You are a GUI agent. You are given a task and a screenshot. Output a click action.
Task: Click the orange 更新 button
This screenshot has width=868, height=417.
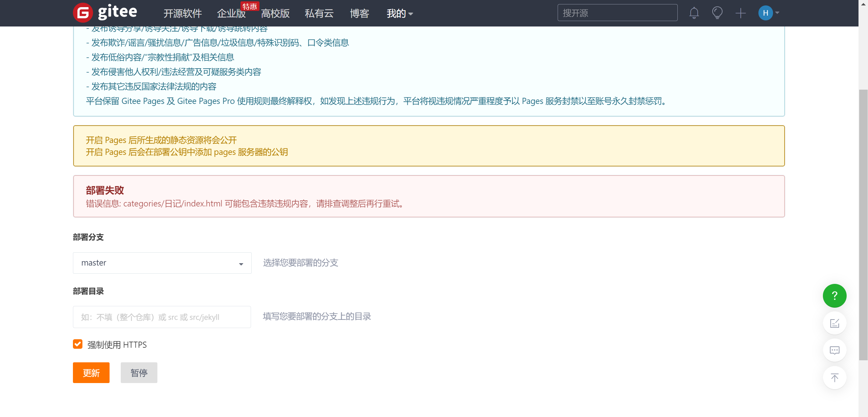(91, 373)
